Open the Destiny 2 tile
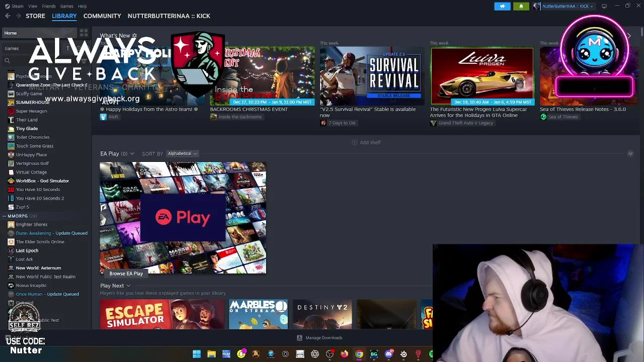The width and height of the screenshot is (644, 362). [323, 314]
